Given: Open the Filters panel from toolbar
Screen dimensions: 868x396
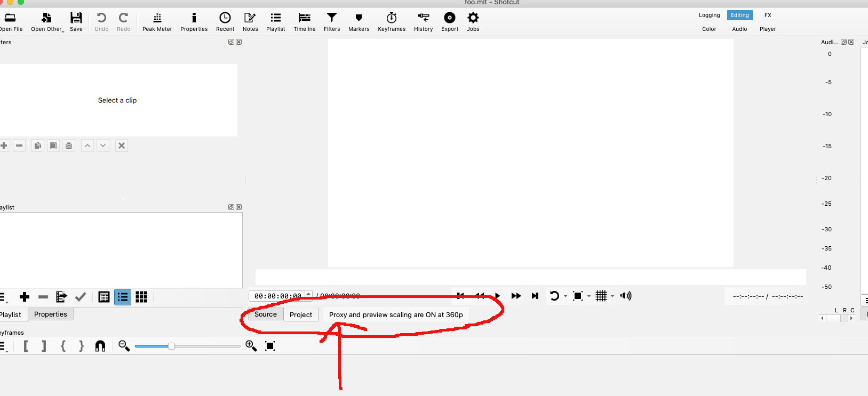Looking at the screenshot, I should point(331,22).
